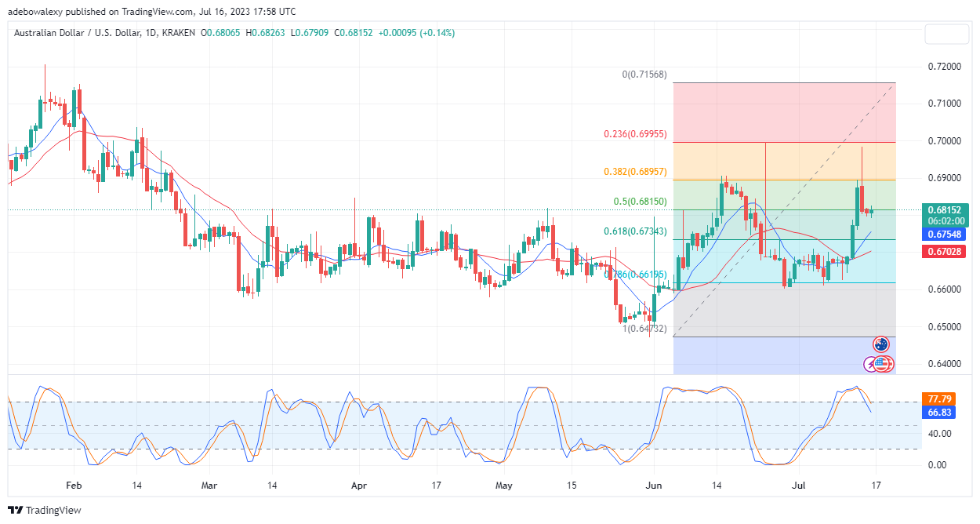Click the low value L0.67909 in header
The image size is (980, 524).
coord(309,33)
